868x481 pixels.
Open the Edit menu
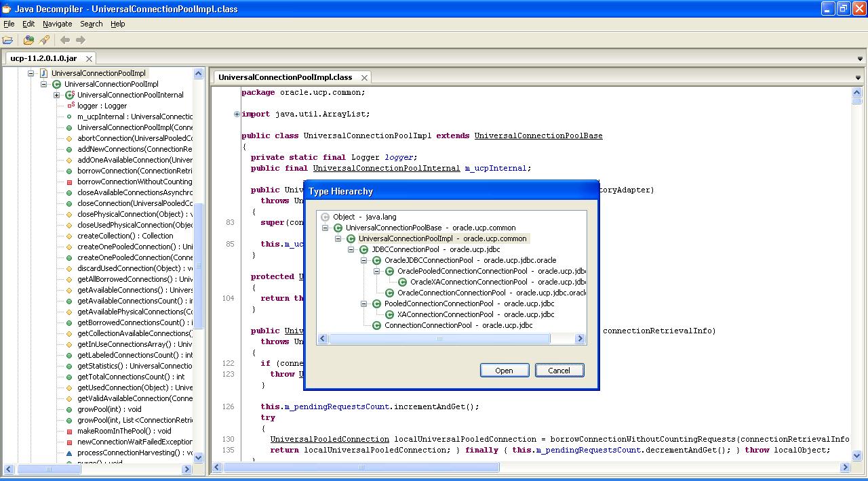[28, 24]
